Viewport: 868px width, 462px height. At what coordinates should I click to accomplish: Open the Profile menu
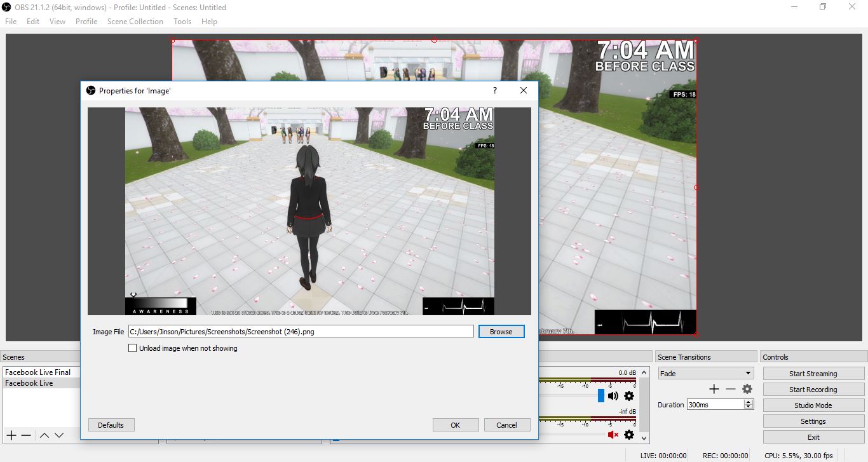pos(86,22)
